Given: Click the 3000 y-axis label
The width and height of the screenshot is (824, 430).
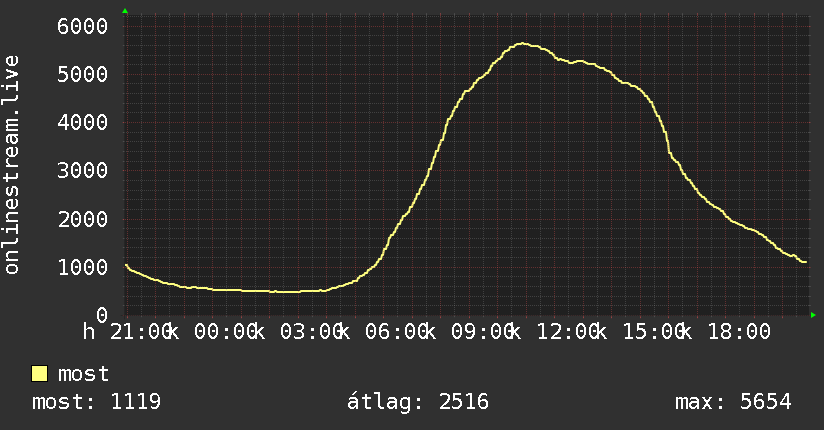Looking at the screenshot, I should [83, 170].
